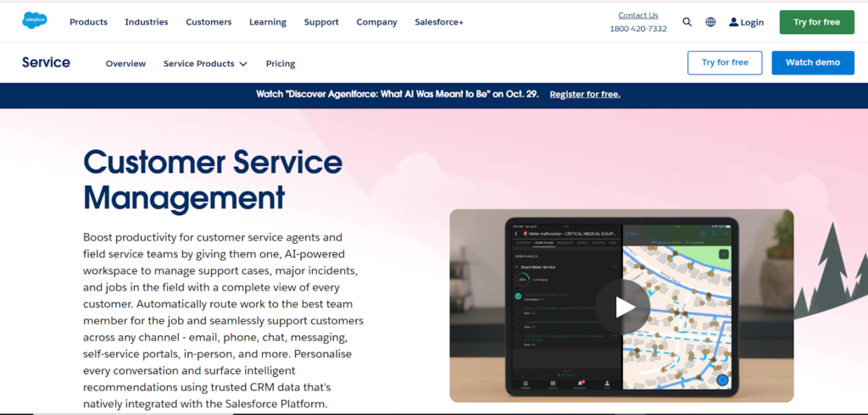Screen dimensions: 868x415
Task: Open the Salesforce+ menu item
Action: click(439, 22)
